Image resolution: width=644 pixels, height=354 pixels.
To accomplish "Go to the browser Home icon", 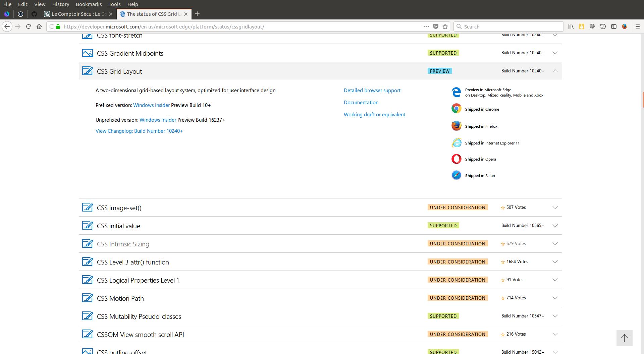I will coord(39,26).
